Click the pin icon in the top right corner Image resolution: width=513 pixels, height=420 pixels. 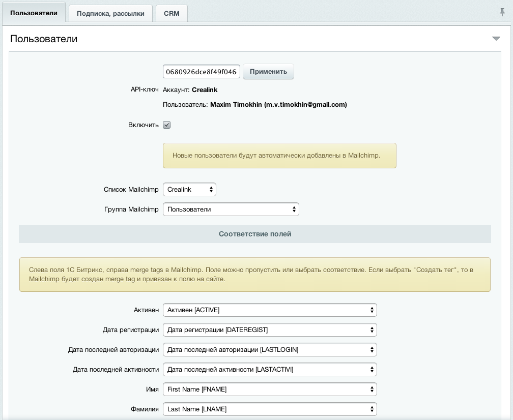pos(502,12)
